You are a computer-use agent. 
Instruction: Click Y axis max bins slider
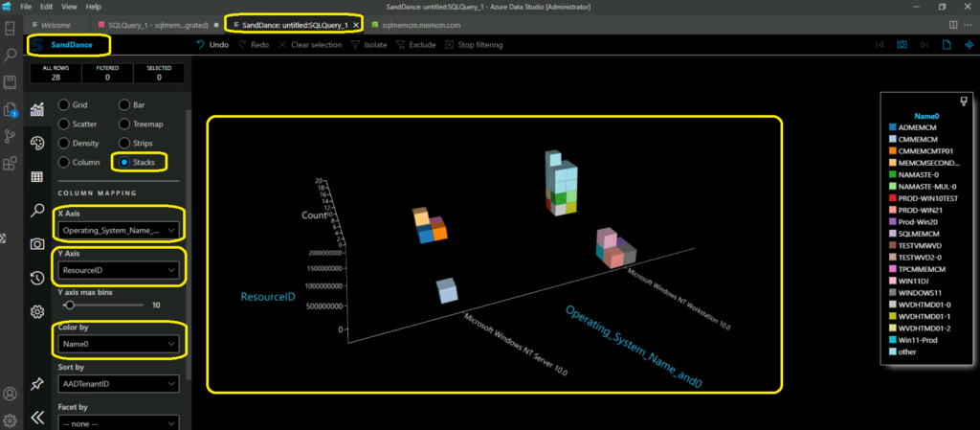pos(103,305)
